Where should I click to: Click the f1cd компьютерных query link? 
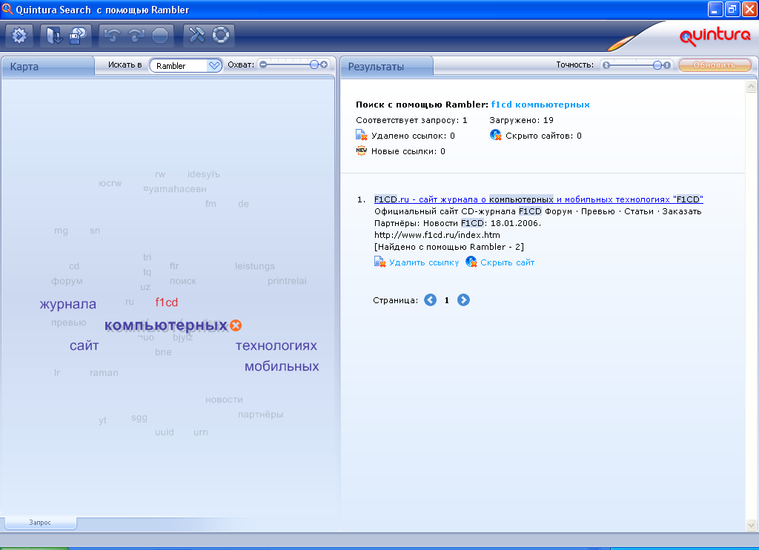[x=540, y=105]
